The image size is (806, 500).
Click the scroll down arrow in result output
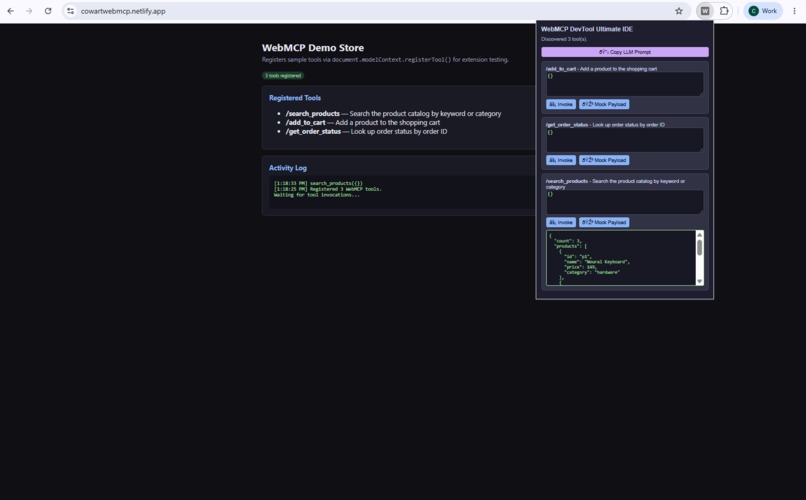(699, 281)
